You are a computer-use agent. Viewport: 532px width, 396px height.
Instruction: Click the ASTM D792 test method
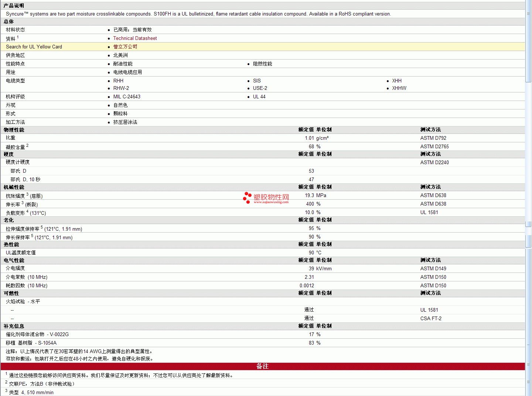pyautogui.click(x=433, y=138)
